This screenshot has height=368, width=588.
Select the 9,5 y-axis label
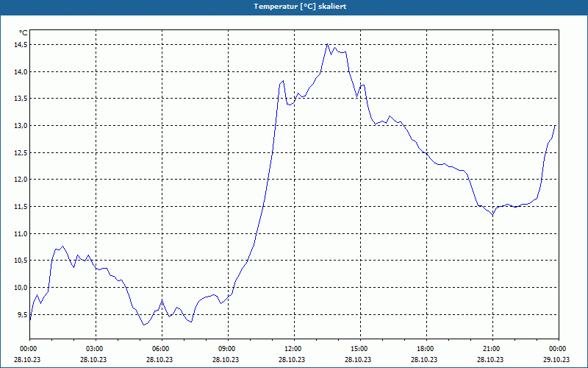coord(23,315)
